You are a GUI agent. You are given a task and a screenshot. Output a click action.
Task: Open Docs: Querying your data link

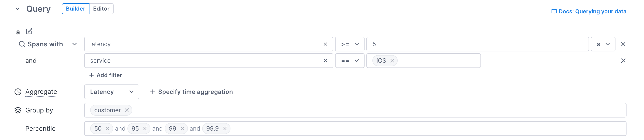(589, 11)
